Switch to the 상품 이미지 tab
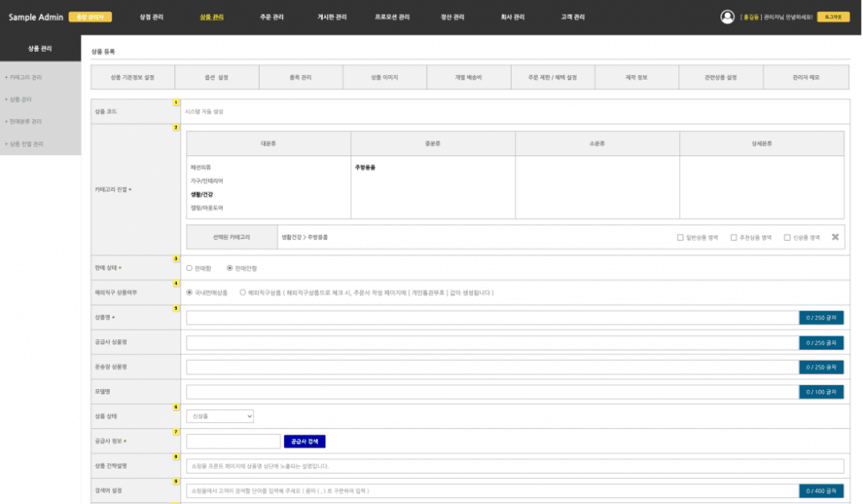863x504 pixels. click(385, 76)
